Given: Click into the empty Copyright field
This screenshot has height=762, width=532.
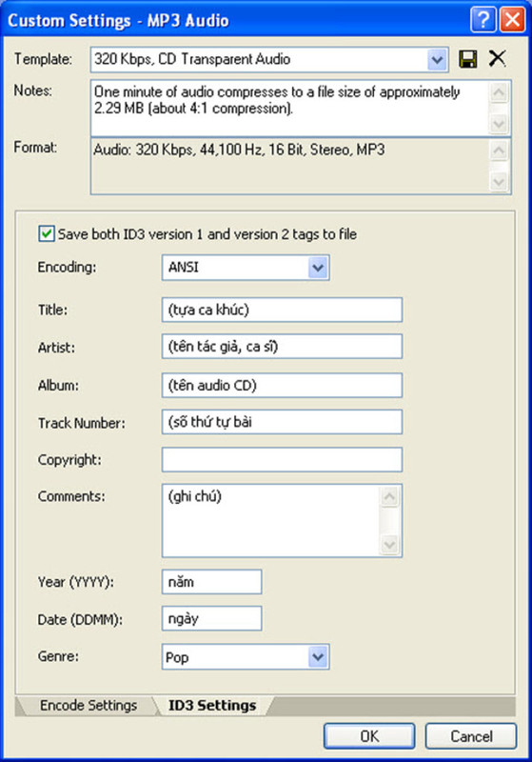Looking at the screenshot, I should pyautogui.click(x=282, y=460).
